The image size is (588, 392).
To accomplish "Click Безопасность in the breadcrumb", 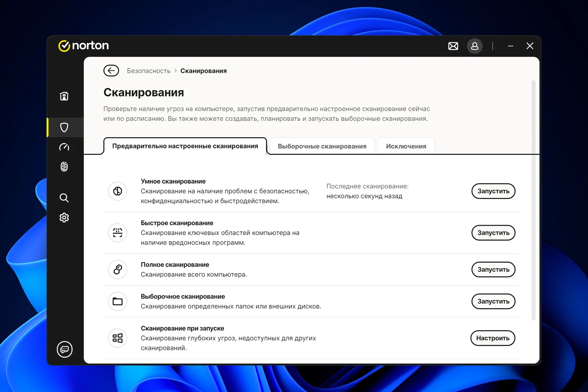I will 149,71.
